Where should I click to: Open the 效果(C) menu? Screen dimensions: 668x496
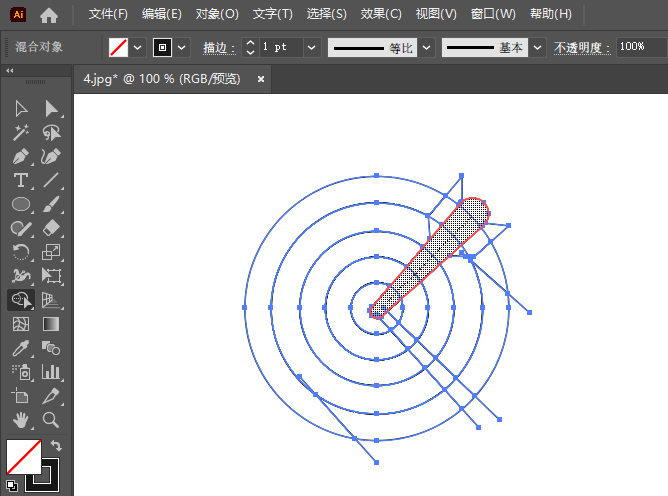(381, 14)
